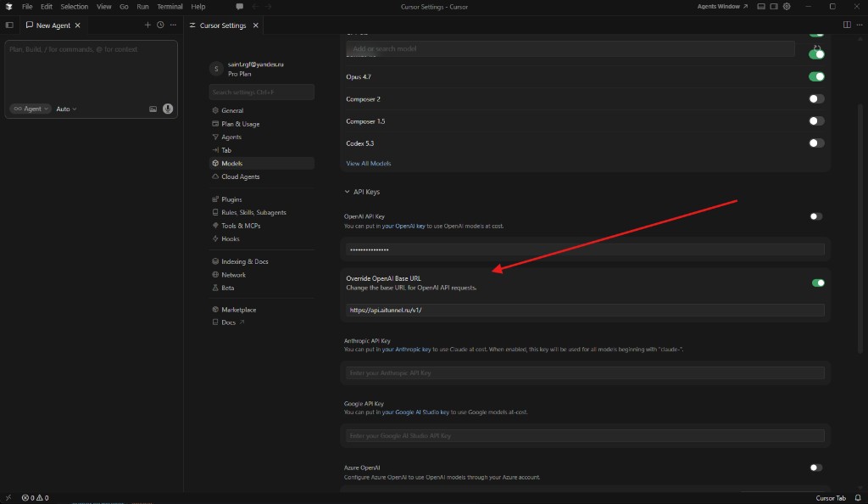Image resolution: width=868 pixels, height=504 pixels.
Task: Toggle the primary sidebar icon
Action: click(x=9, y=25)
